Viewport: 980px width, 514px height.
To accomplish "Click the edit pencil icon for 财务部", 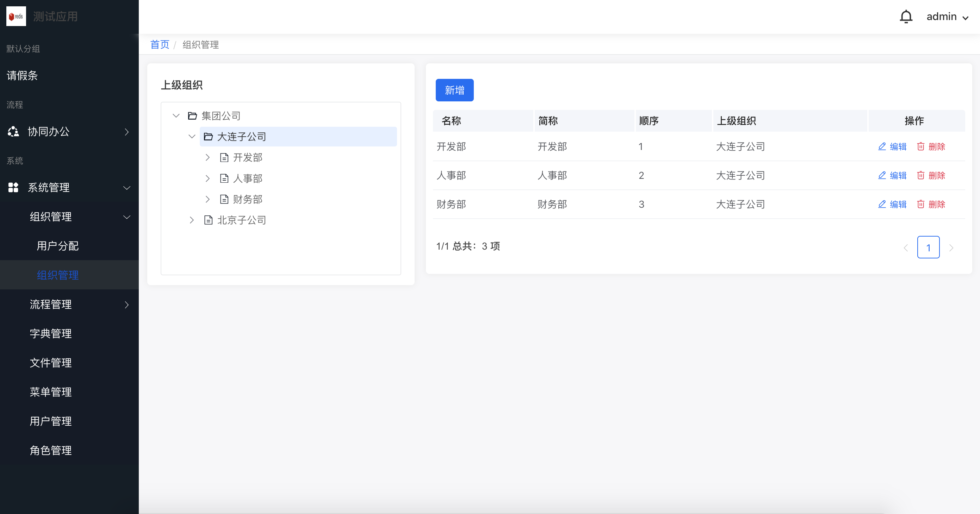I will (x=882, y=204).
